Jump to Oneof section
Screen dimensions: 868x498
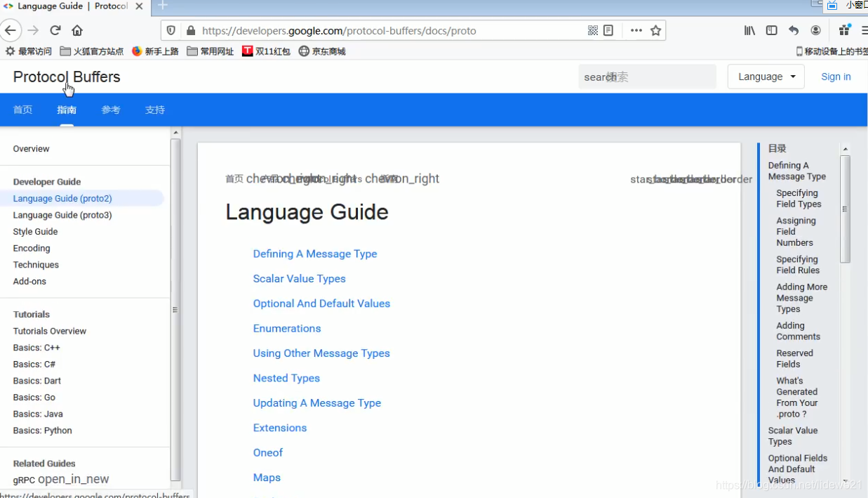[268, 452]
